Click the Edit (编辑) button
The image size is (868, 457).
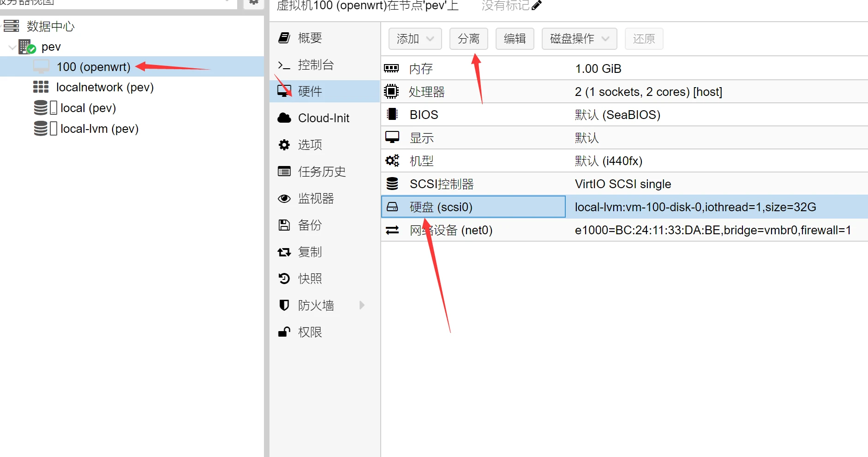click(x=515, y=39)
